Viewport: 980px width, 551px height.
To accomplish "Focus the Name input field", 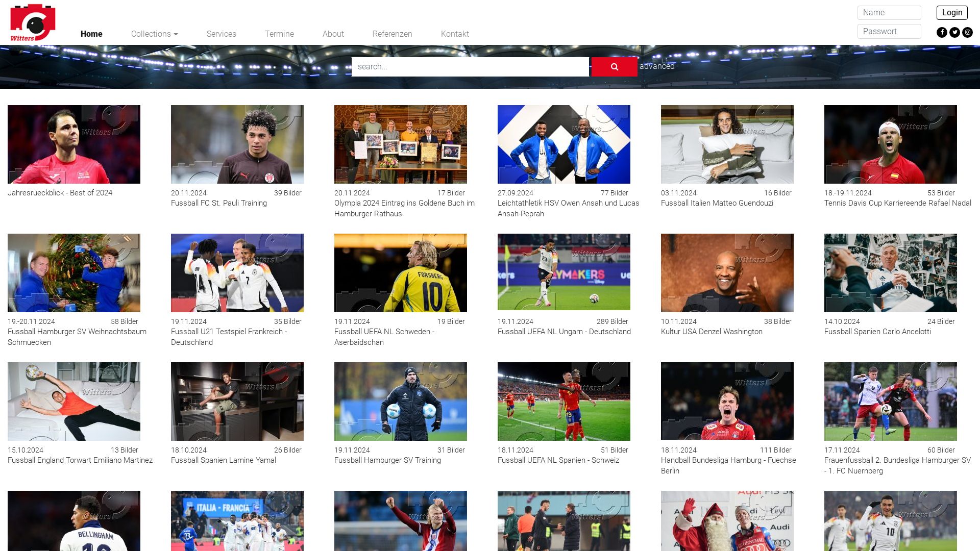I will pyautogui.click(x=889, y=13).
